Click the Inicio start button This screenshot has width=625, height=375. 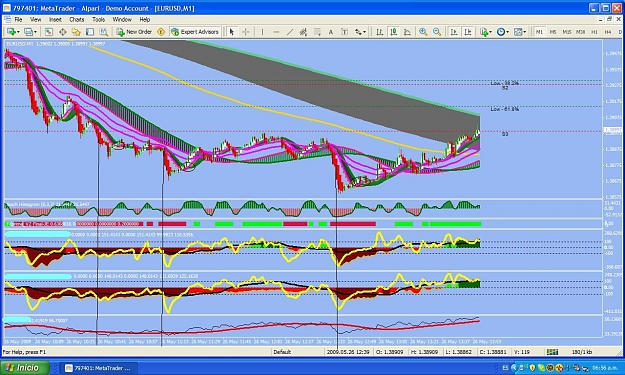tap(25, 367)
